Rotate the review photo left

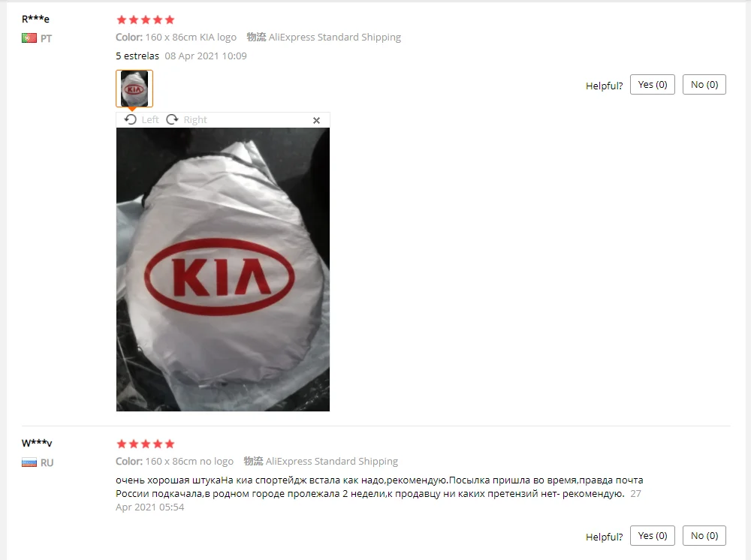pos(141,119)
